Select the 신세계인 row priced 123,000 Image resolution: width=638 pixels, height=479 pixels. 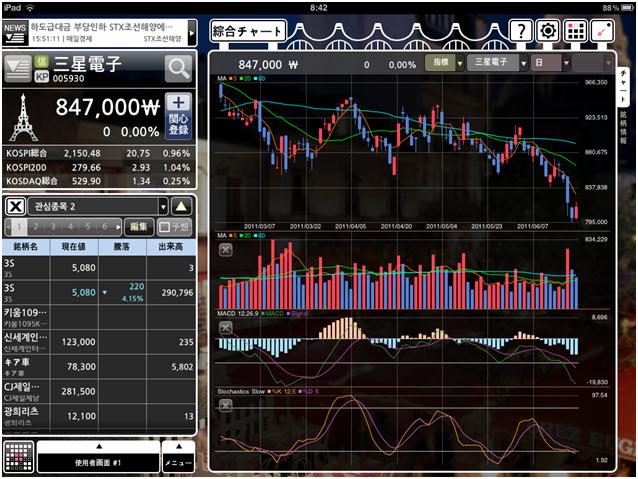coord(99,342)
